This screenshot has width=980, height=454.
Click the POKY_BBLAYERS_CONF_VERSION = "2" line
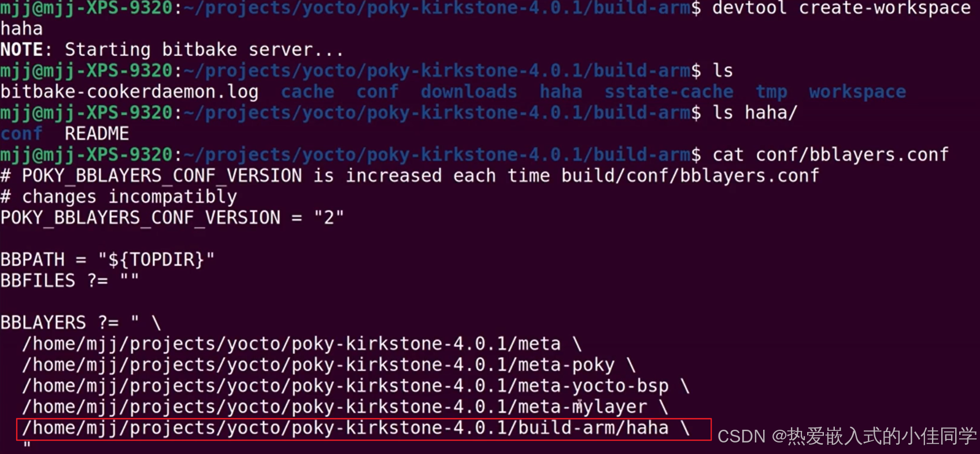(172, 218)
